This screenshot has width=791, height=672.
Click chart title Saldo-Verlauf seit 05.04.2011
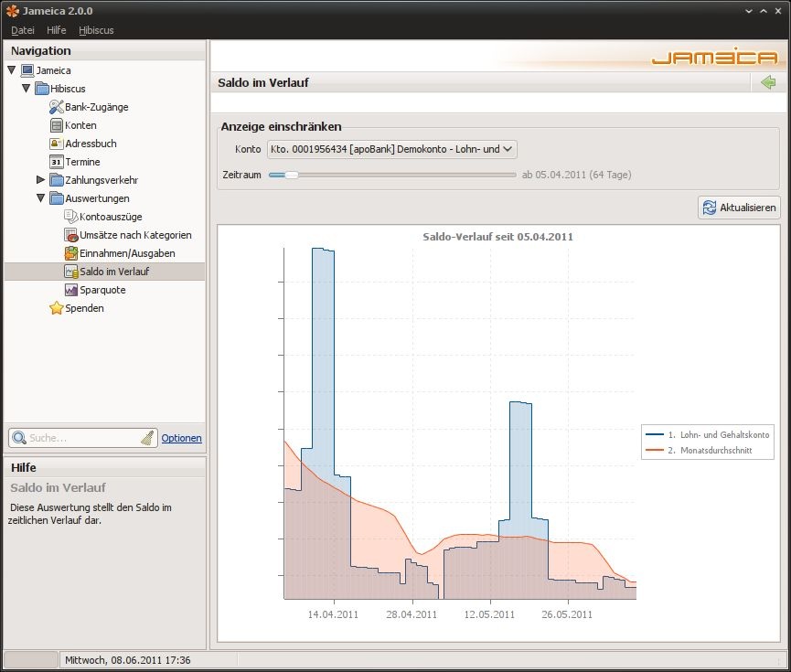[497, 237]
